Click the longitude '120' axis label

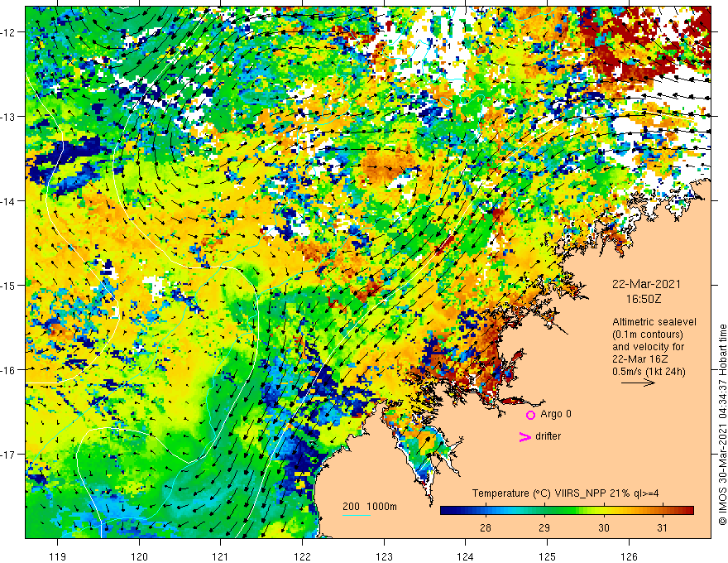pos(139,556)
